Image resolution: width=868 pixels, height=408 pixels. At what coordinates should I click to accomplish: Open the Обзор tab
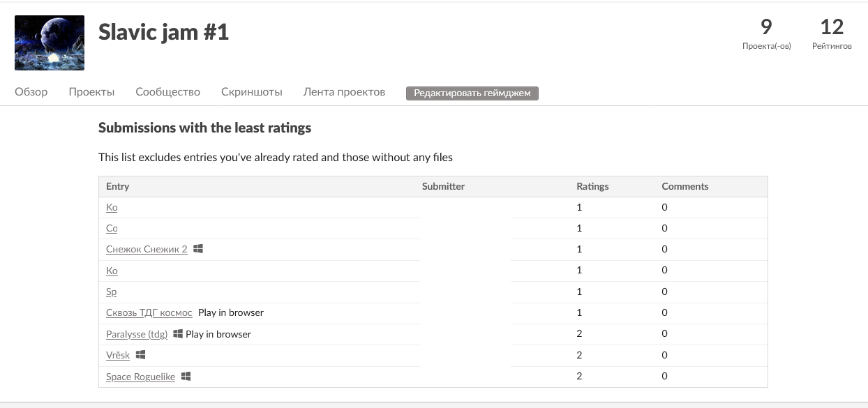(x=31, y=92)
